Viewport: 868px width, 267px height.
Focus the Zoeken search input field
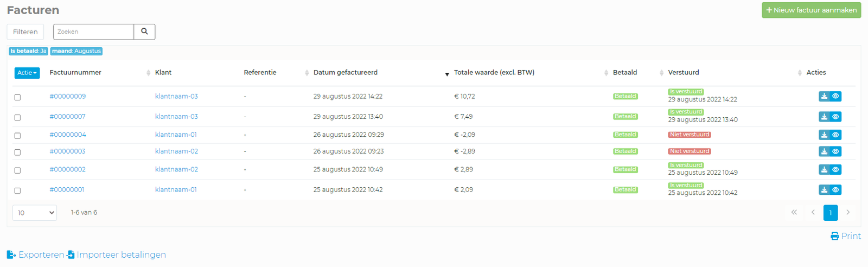[93, 31]
